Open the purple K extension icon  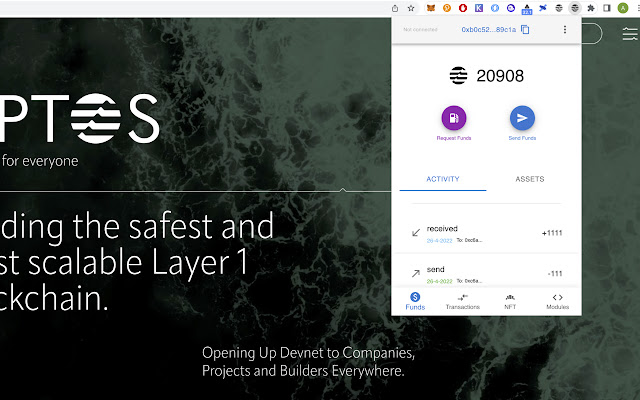tap(479, 8)
